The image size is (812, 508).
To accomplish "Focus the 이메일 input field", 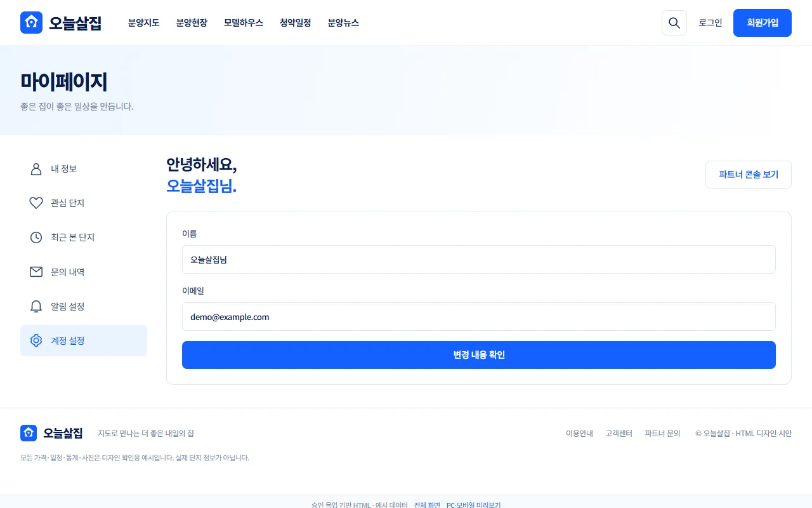I will [479, 316].
